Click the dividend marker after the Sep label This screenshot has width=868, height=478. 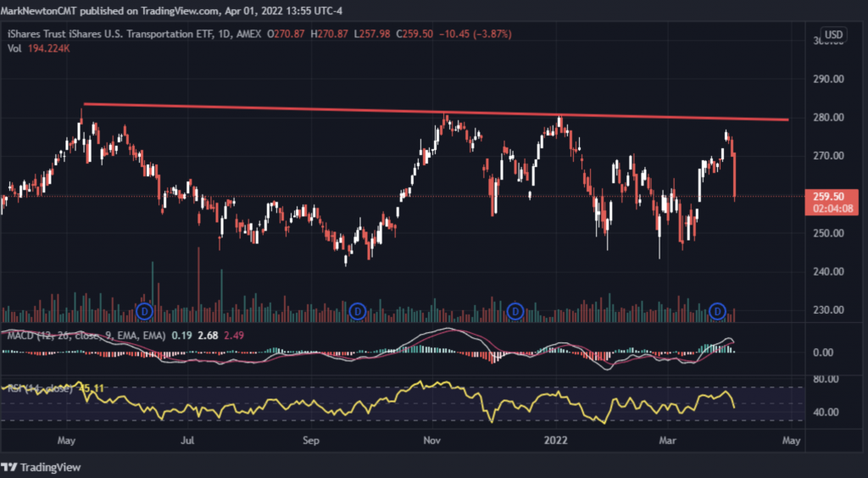pyautogui.click(x=358, y=312)
